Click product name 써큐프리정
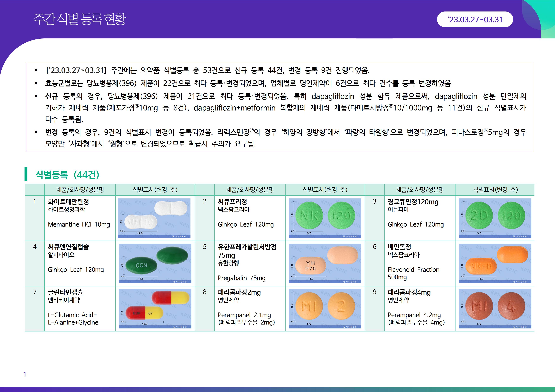 [x=232, y=201]
